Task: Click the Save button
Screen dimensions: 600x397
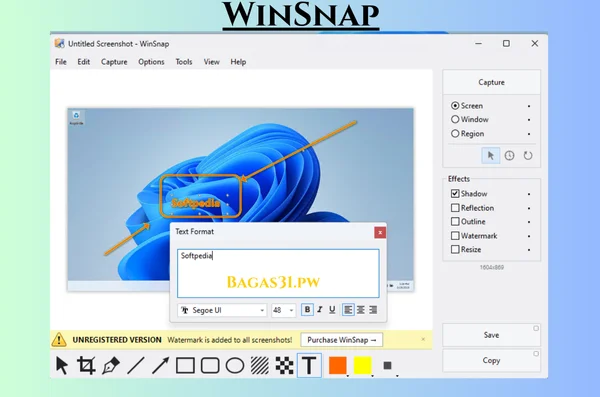Action: tap(491, 335)
